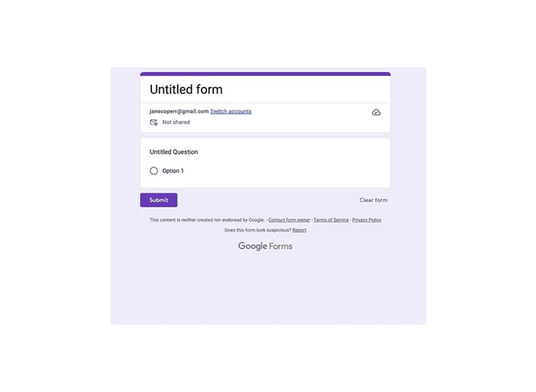The image size is (536, 392).
Task: Click the blank lavender area below the logo
Action: point(268,290)
